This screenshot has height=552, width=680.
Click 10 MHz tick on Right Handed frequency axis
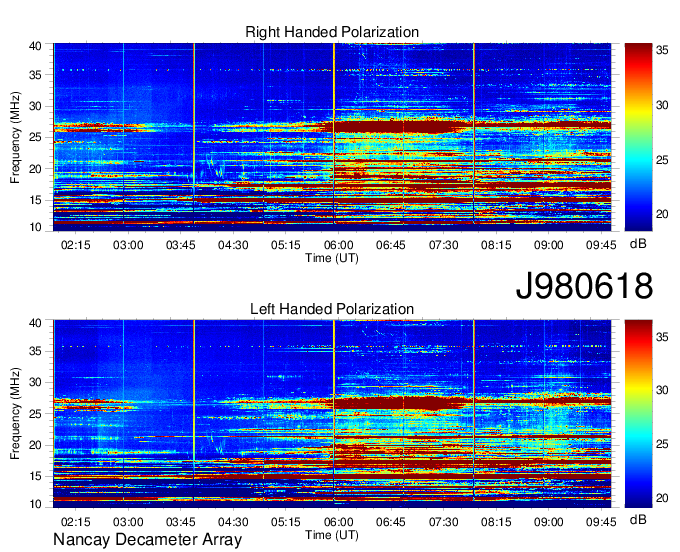click(35, 227)
